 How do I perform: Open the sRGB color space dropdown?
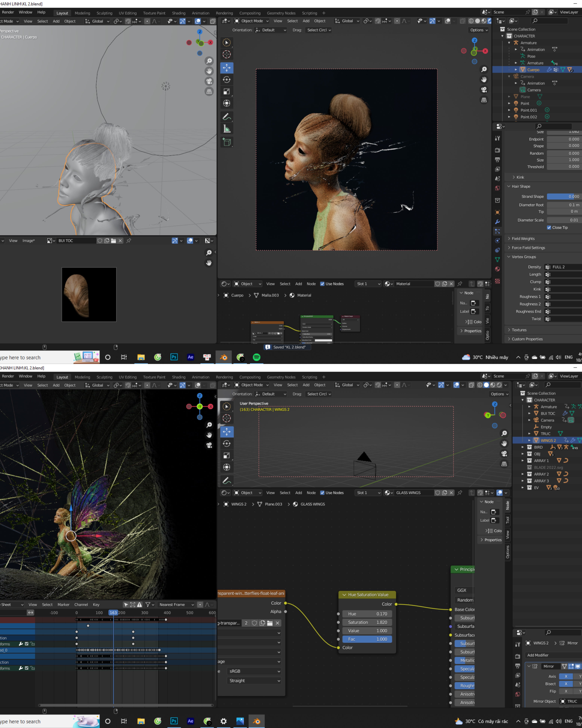(254, 671)
